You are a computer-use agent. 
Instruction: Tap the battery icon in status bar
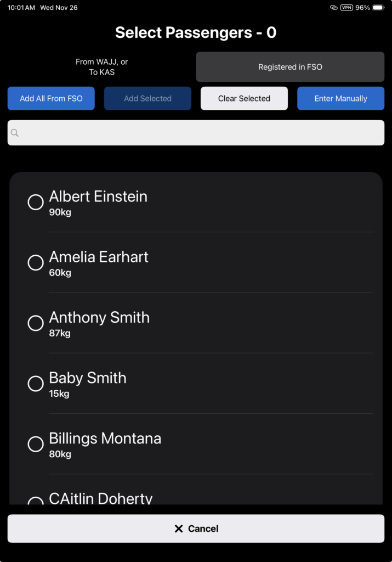378,8
